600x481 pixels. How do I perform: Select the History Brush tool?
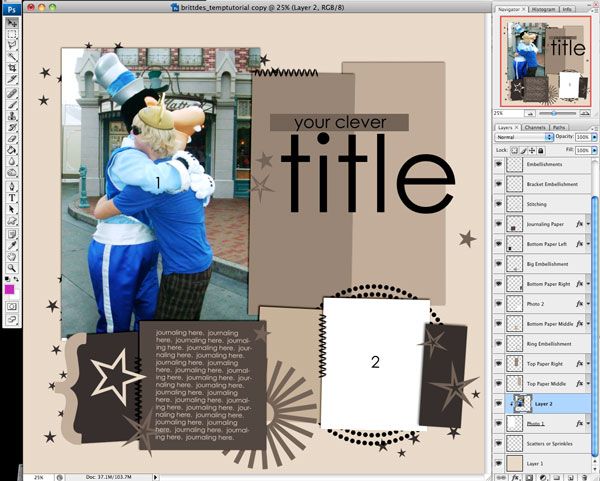point(12,127)
